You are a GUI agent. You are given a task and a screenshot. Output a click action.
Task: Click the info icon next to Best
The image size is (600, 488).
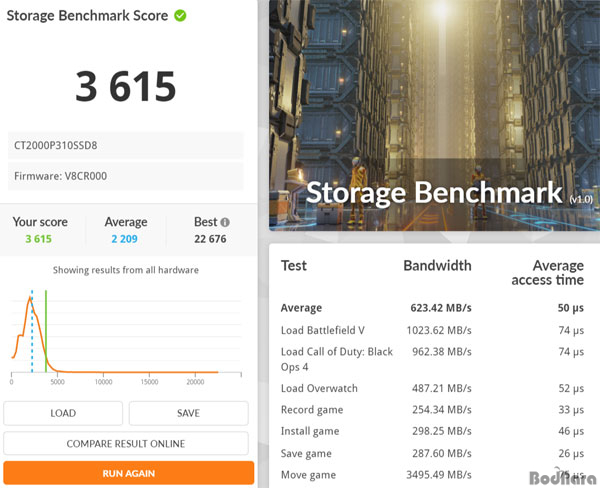tap(225, 222)
